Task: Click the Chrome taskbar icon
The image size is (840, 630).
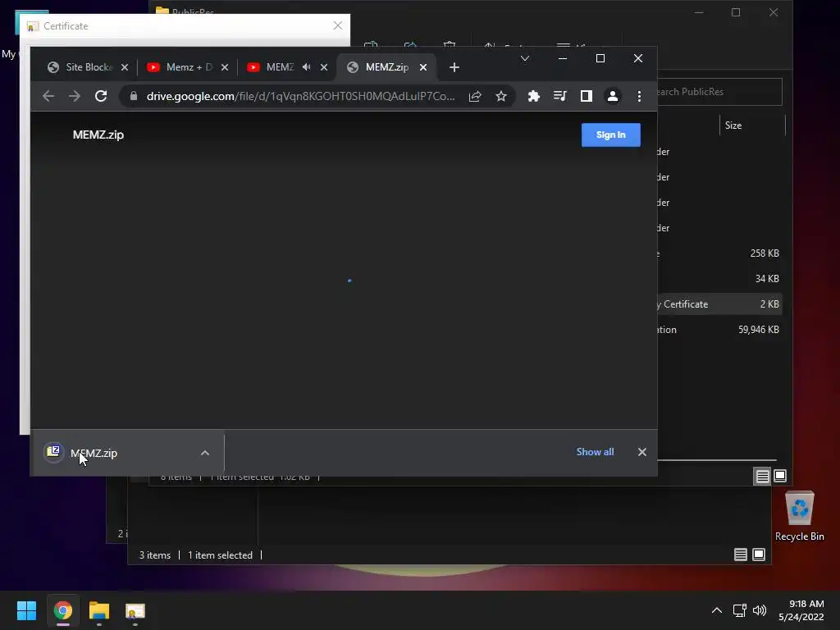Action: point(62,610)
